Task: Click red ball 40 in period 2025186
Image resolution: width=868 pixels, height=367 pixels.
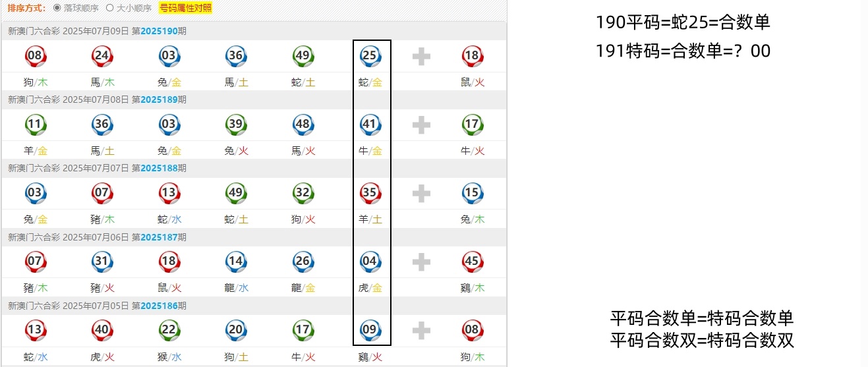Action: (101, 331)
